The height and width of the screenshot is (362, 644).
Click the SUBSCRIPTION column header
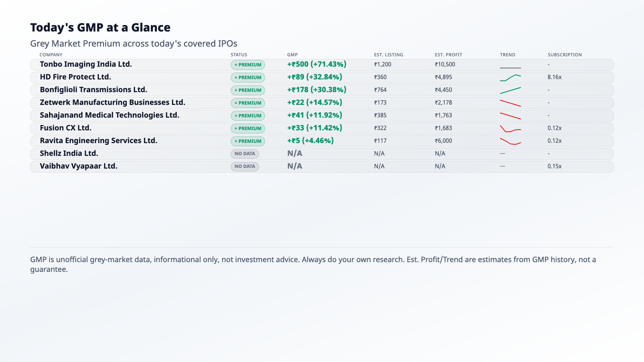tap(565, 55)
